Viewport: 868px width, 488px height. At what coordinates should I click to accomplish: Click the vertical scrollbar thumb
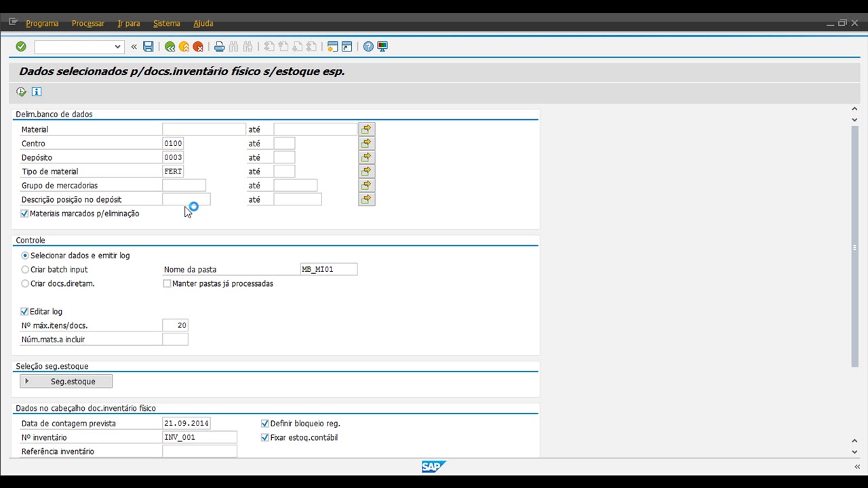pyautogui.click(x=854, y=247)
